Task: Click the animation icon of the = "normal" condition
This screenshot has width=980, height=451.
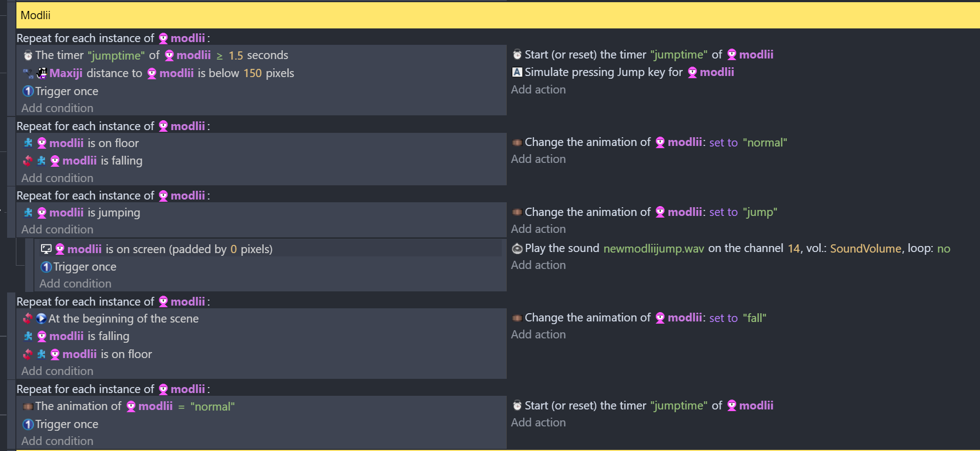Action: [28, 407]
